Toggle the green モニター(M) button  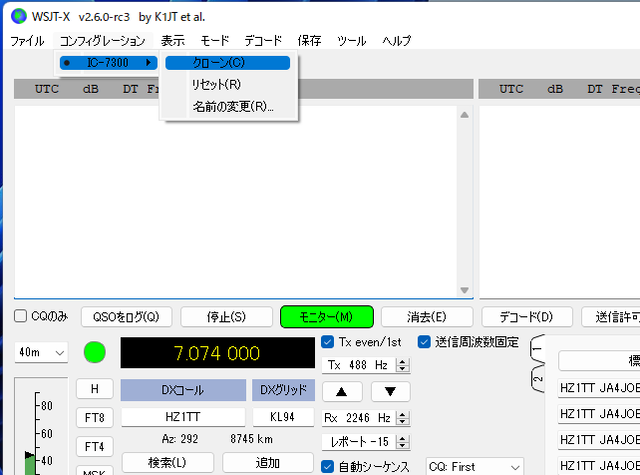tap(327, 317)
